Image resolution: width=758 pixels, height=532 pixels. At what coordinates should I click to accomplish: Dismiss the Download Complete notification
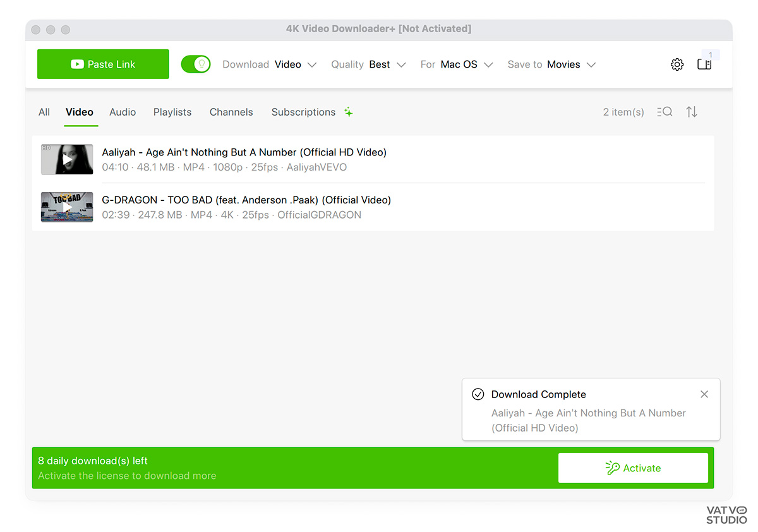(704, 394)
